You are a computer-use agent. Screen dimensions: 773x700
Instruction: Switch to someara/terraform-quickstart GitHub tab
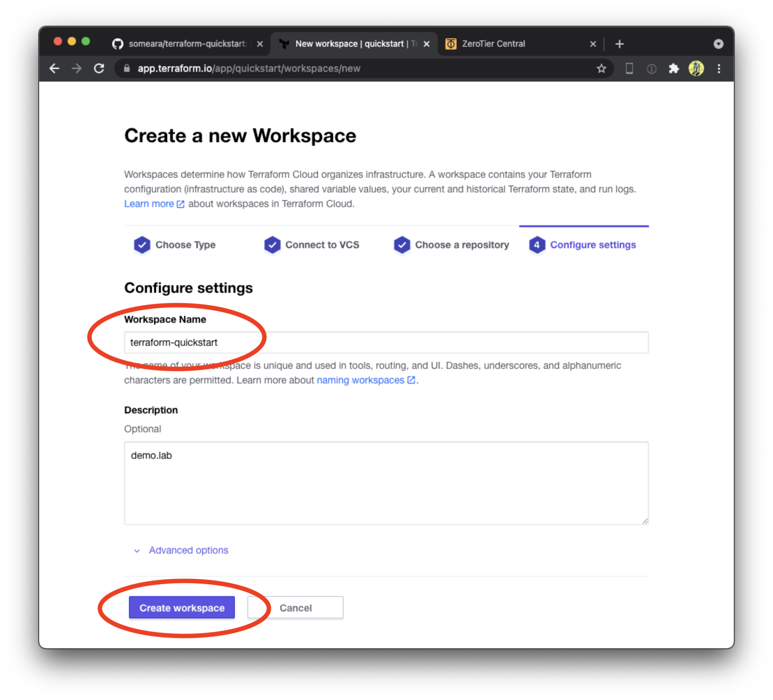coord(187,44)
